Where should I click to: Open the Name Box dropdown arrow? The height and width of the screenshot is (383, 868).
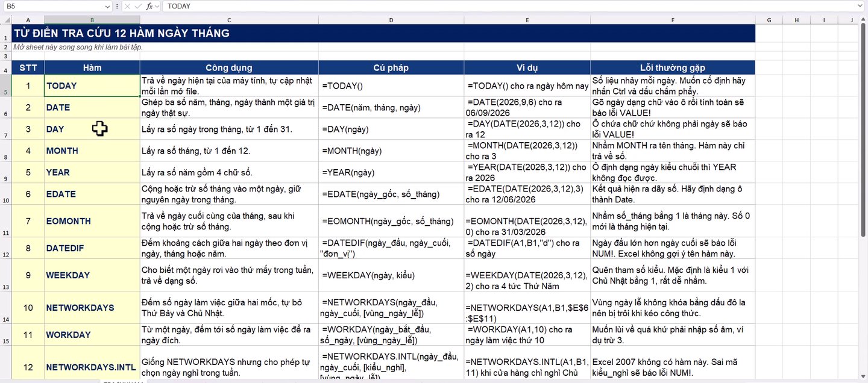(x=107, y=6)
